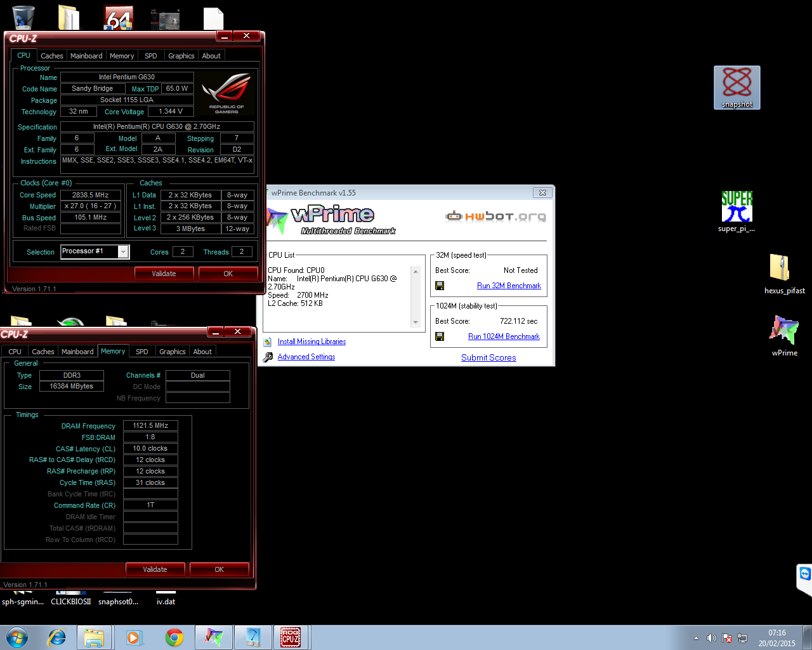
Task: Open the yellow folder beside Recycle Bin
Action: (69, 18)
